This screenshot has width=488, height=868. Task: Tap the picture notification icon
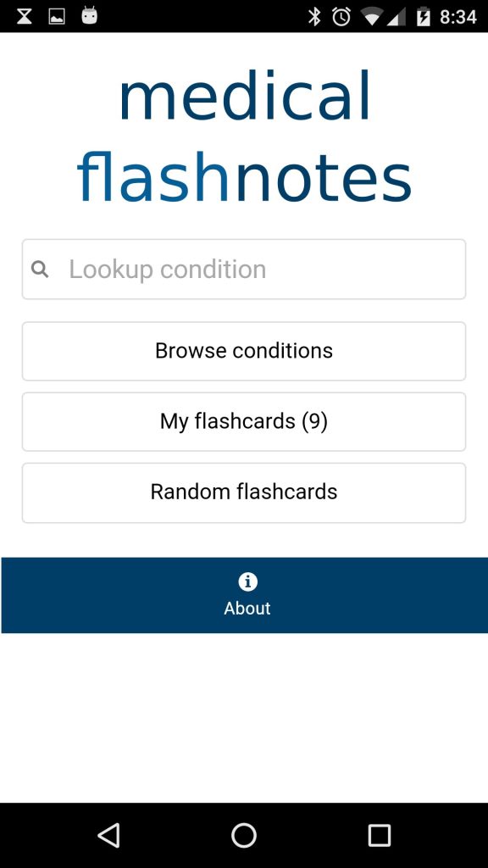pyautogui.click(x=57, y=17)
